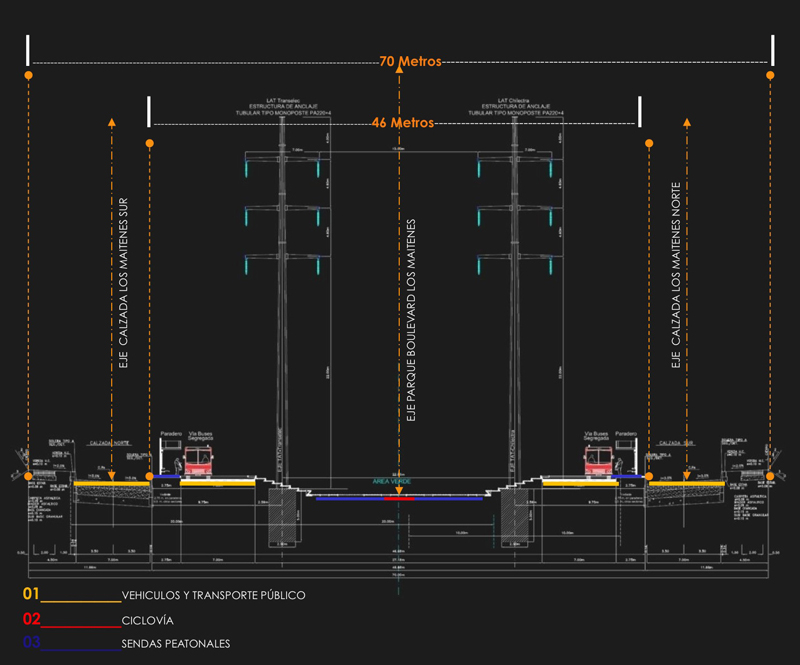The height and width of the screenshot is (665, 800).
Task: Click the "SENDAS PEATONALES" legend text
Action: [175, 644]
